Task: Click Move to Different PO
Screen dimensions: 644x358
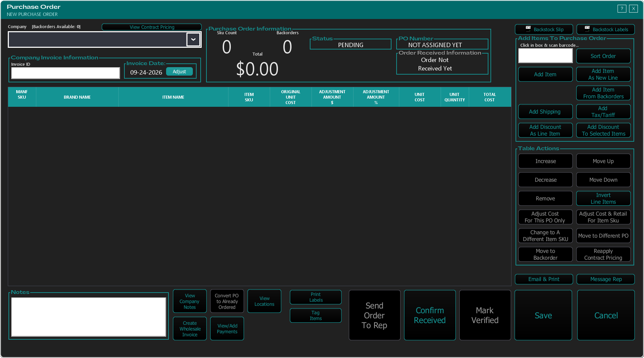Action: pyautogui.click(x=603, y=236)
